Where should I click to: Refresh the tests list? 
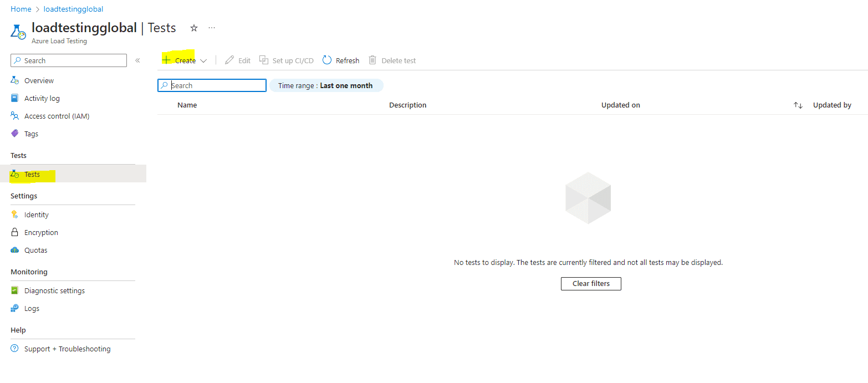pos(341,60)
